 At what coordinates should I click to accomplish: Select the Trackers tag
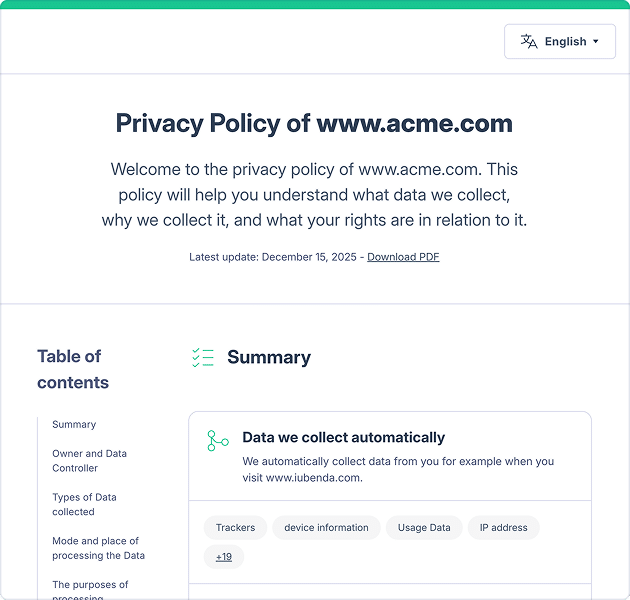(x=236, y=527)
